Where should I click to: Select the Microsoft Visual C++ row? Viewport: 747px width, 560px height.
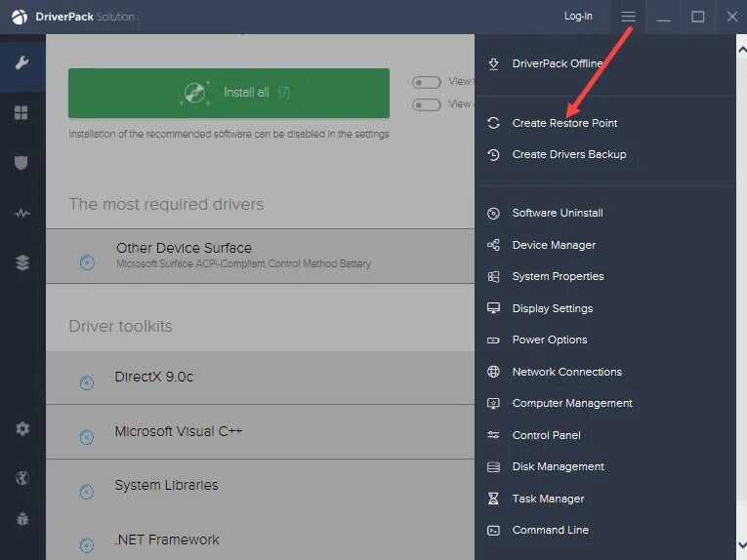260,432
